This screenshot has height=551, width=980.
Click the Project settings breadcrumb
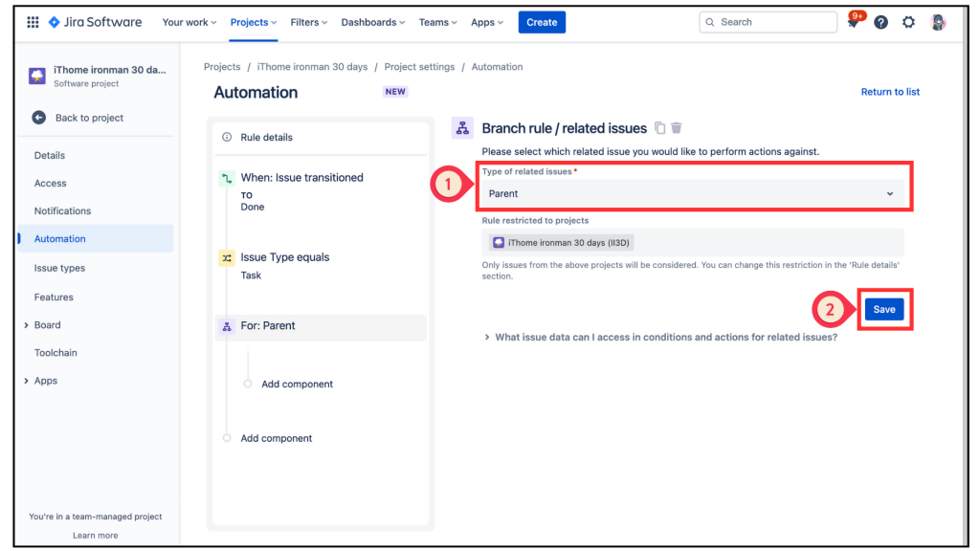point(419,67)
